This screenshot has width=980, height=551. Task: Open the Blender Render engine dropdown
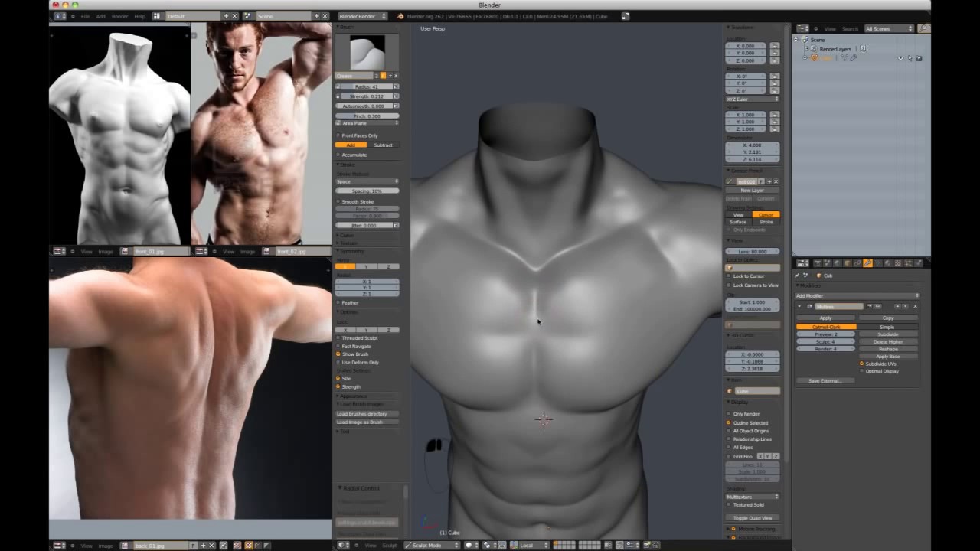pos(363,16)
